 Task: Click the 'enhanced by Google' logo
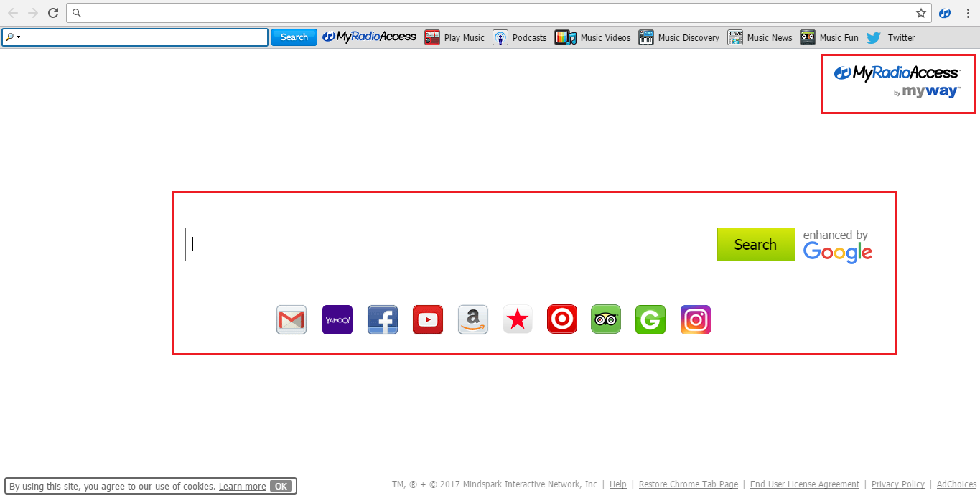pyautogui.click(x=837, y=246)
